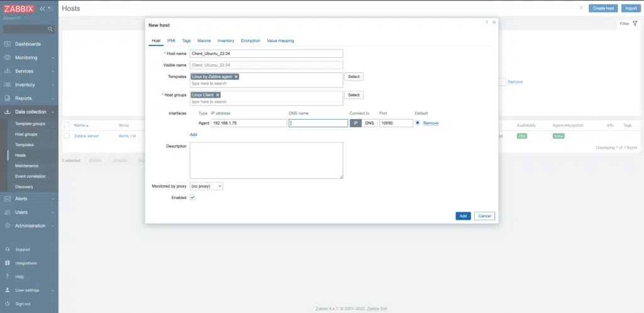This screenshot has width=644, height=313.
Task: Click the Users icon in sidebar
Action: tap(8, 212)
